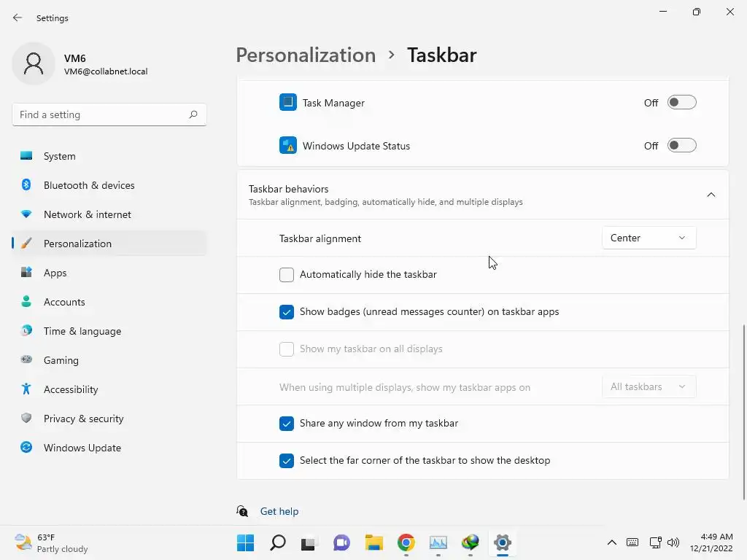Uncheck Select far corner to show desktop
The image size is (747, 560).
(286, 461)
